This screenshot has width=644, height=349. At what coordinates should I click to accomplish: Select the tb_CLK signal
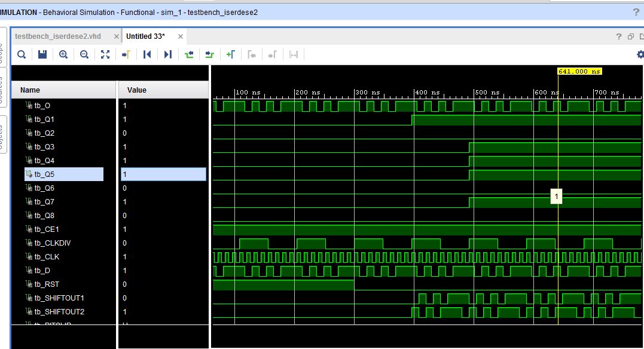(47, 256)
